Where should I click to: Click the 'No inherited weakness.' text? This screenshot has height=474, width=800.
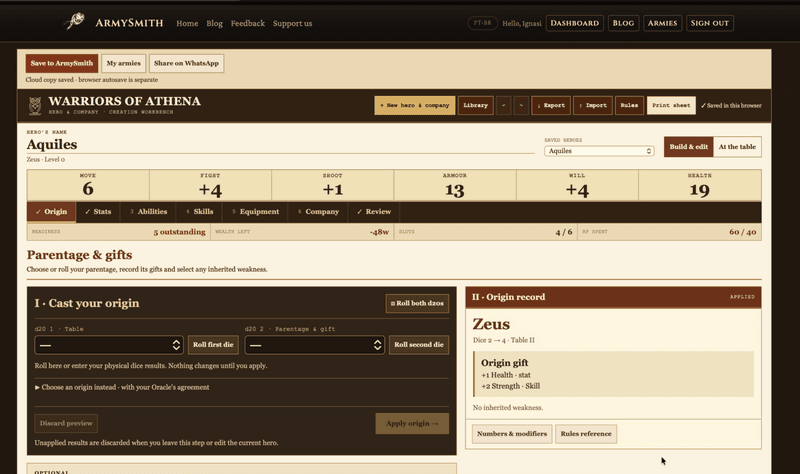[x=508, y=408]
